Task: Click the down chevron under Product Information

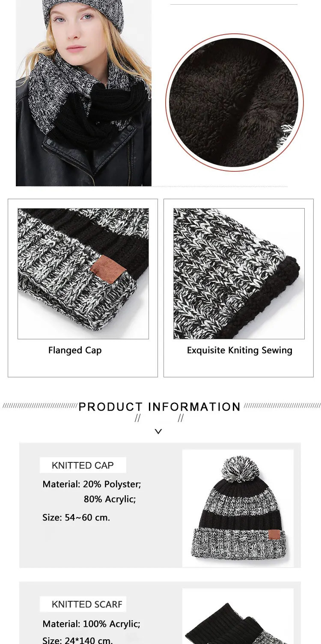Action: coord(158,432)
